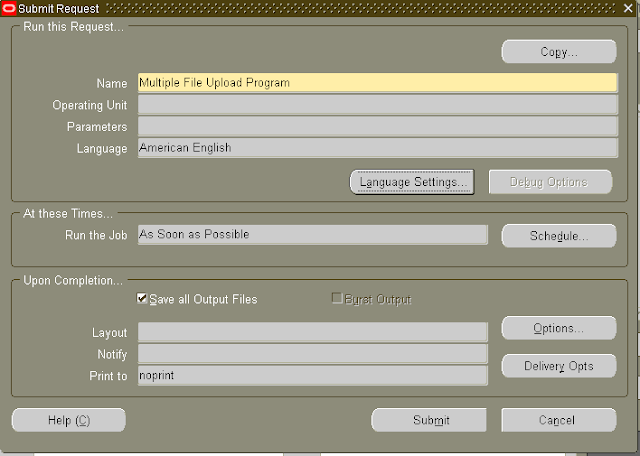Click the Help (C) button
640x456 pixels.
pos(69,420)
